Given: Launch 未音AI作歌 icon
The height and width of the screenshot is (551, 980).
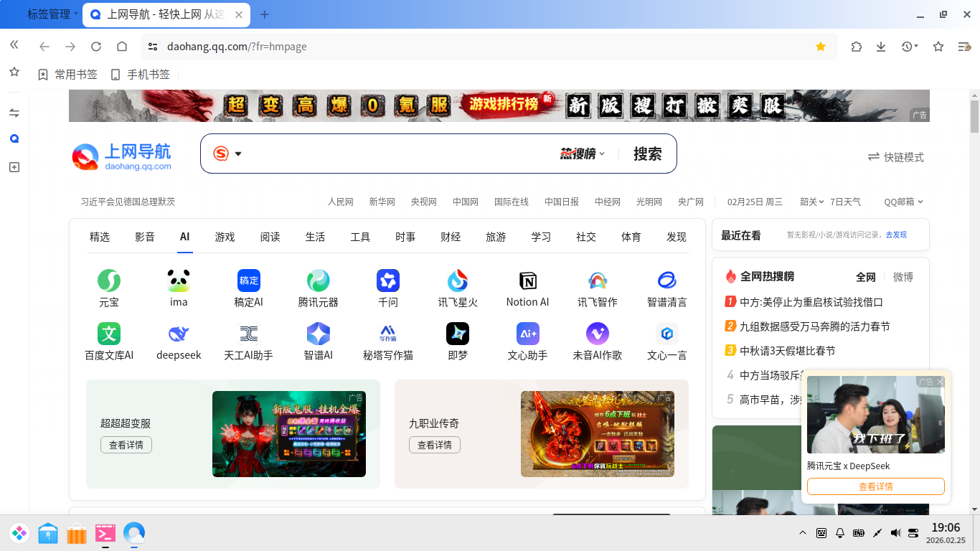Looking at the screenshot, I should pos(597,334).
